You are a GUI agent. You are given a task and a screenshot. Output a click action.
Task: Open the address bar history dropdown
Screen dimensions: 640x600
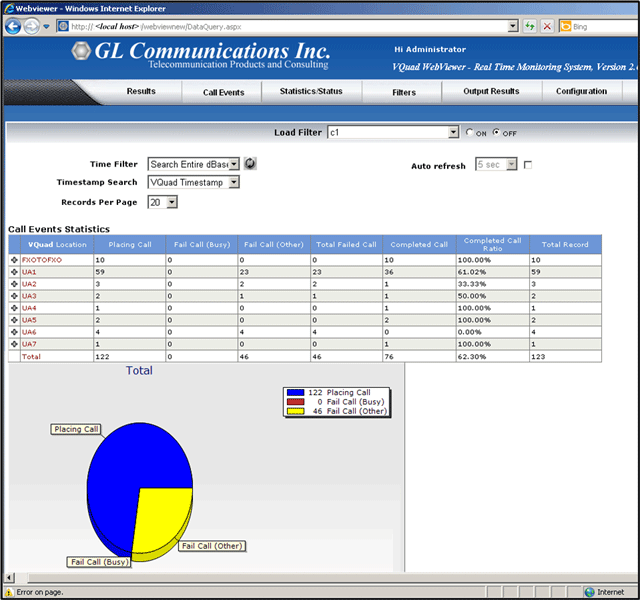pos(513,27)
